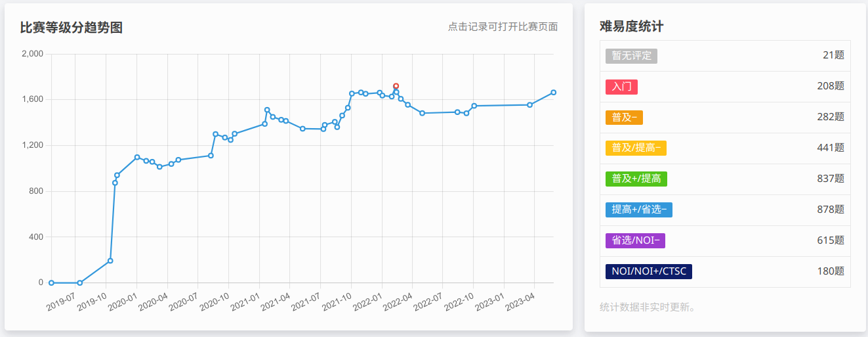Select the red 入门 difficulty tag
The width and height of the screenshot is (868, 337).
pos(621,87)
